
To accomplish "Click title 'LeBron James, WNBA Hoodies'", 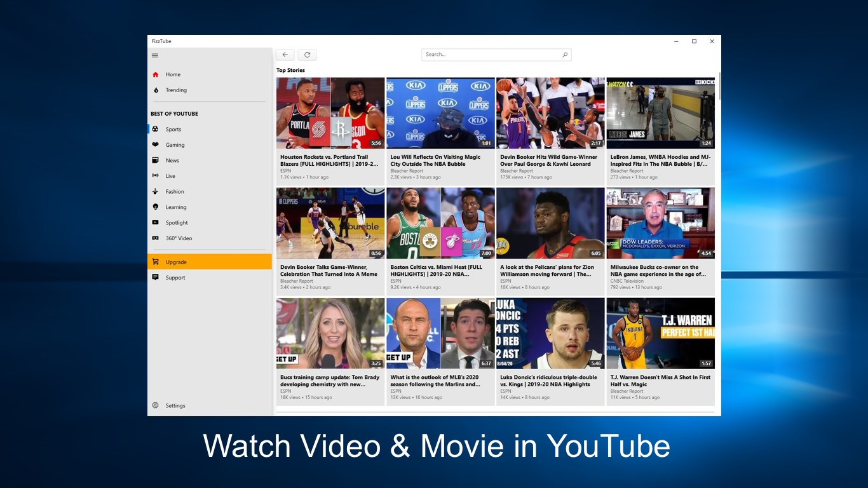I will coord(661,160).
